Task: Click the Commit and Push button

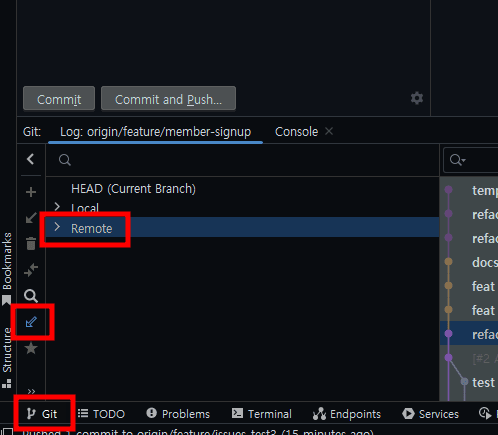Action: pyautogui.click(x=168, y=99)
